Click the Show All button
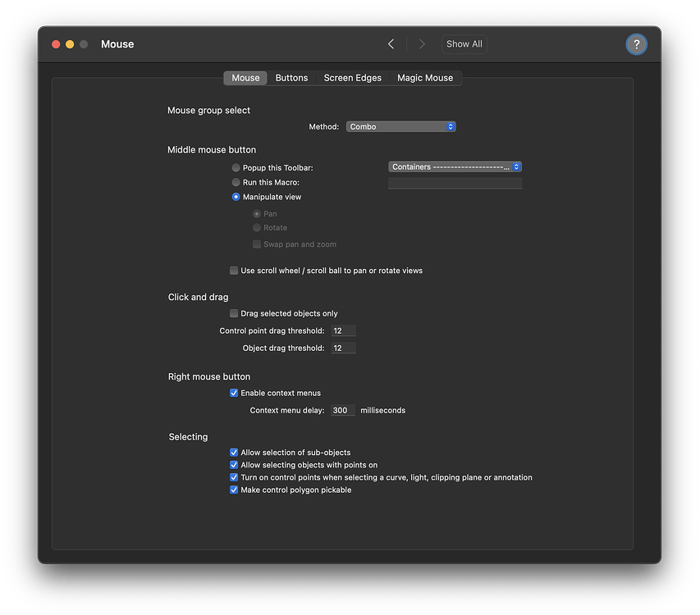The height and width of the screenshot is (615, 700). click(464, 43)
